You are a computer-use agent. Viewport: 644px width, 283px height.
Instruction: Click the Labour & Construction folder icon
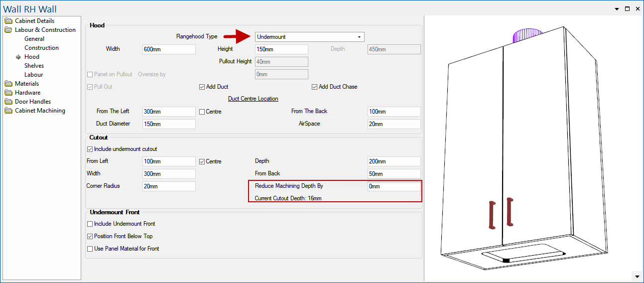[8, 30]
